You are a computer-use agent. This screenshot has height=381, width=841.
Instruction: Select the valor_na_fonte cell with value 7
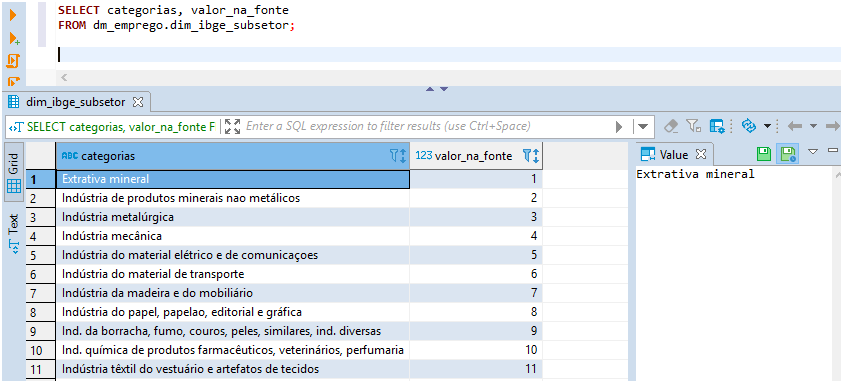[476, 293]
